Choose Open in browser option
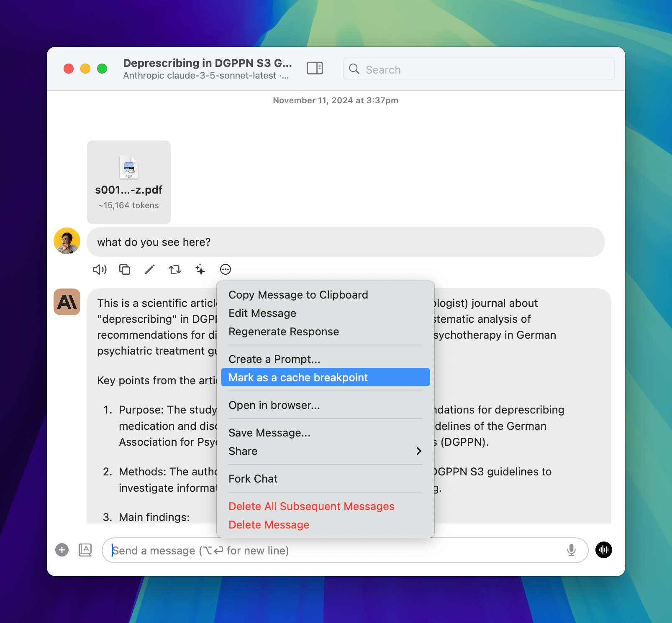This screenshot has width=672, height=623. pos(274,405)
